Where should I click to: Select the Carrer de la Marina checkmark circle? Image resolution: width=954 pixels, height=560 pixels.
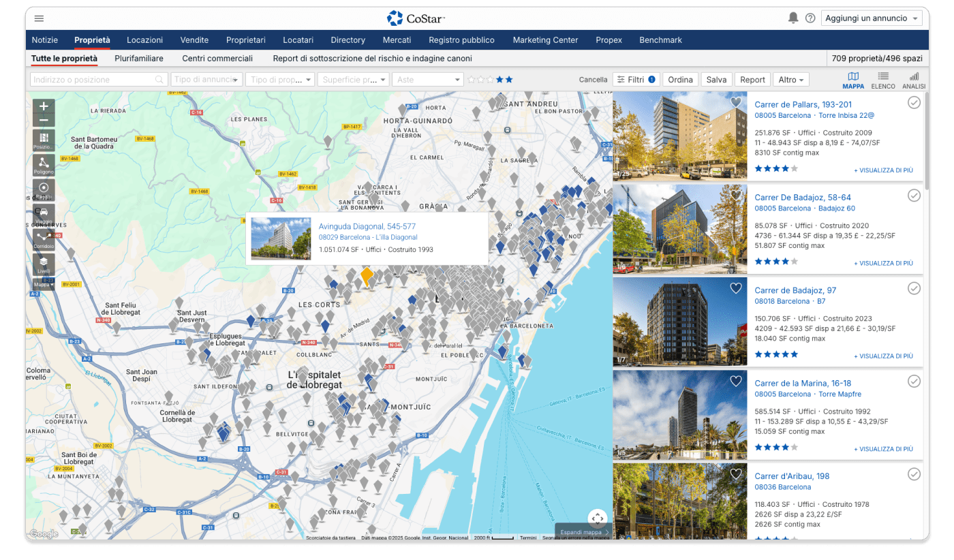[x=914, y=382]
